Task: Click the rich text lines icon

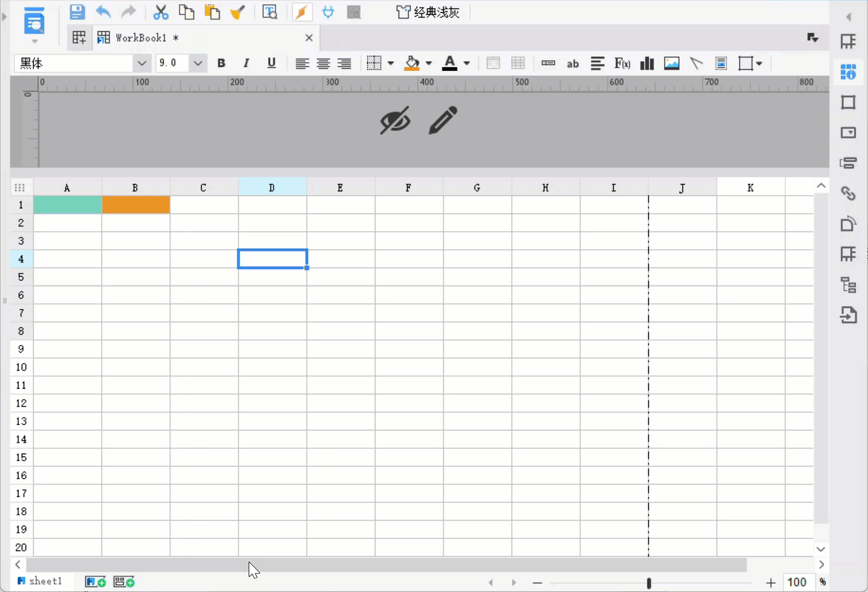Action: [598, 63]
